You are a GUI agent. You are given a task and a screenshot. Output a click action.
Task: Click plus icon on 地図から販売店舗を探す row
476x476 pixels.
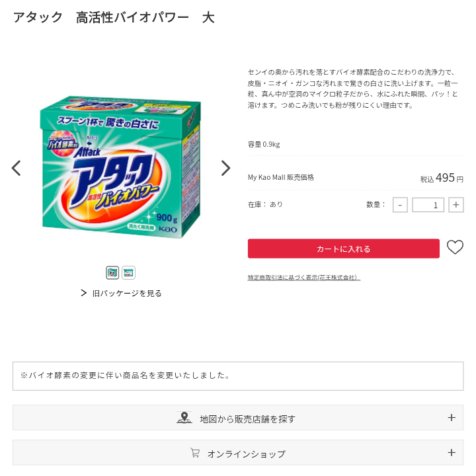[x=452, y=418]
